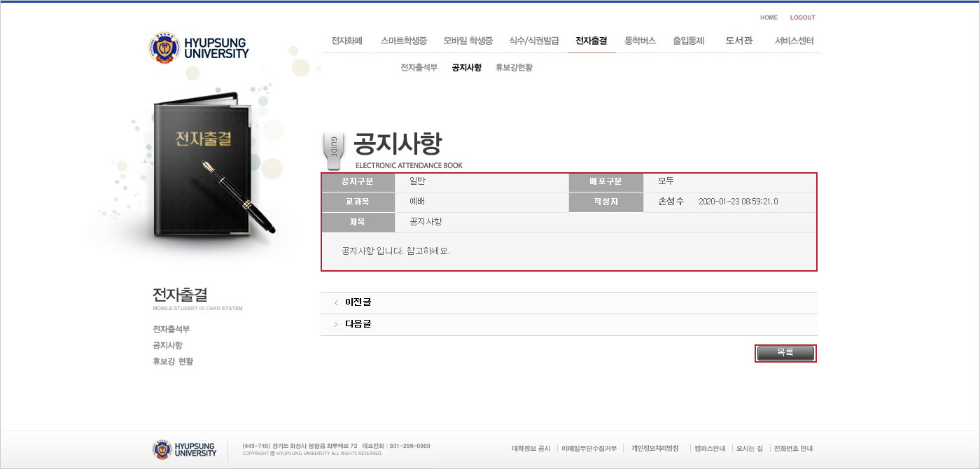Open 전자출석부 in the left sidebar
The height and width of the screenshot is (469, 980).
[171, 329]
